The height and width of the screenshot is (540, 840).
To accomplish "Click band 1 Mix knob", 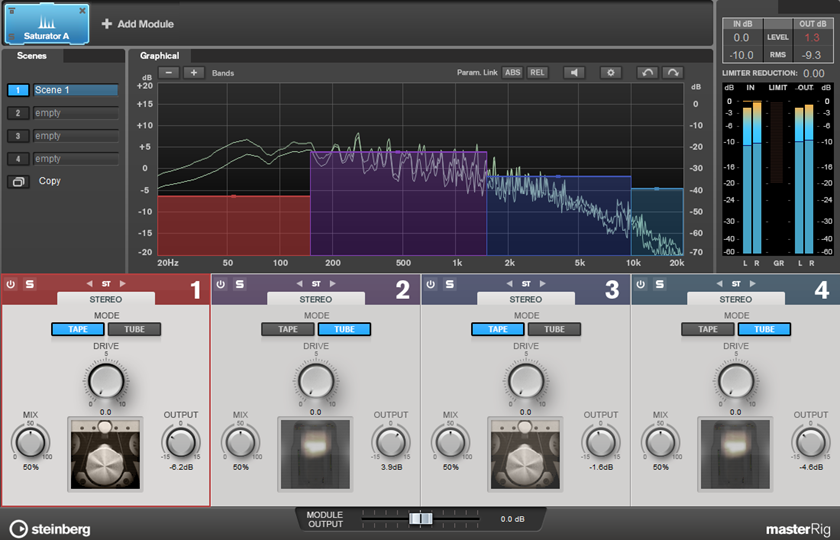I will coord(31,442).
